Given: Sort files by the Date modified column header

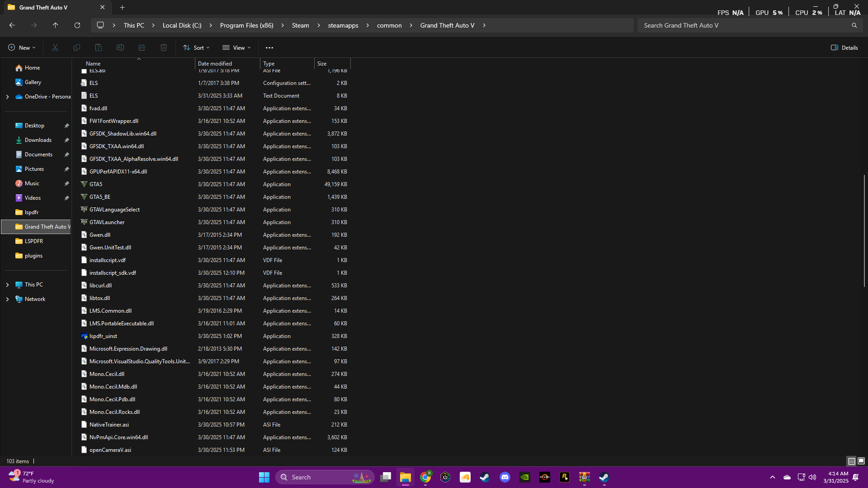Looking at the screenshot, I should [215, 64].
